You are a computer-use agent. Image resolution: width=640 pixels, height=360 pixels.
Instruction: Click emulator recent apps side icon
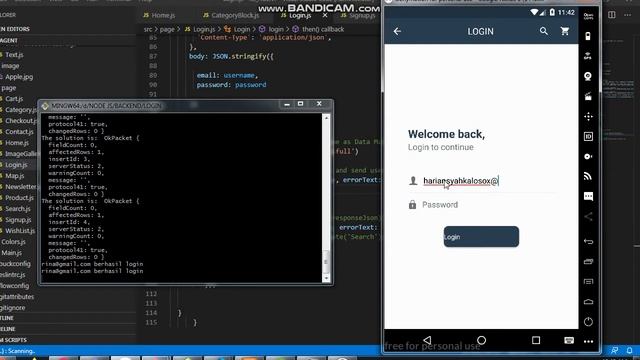[588, 262]
